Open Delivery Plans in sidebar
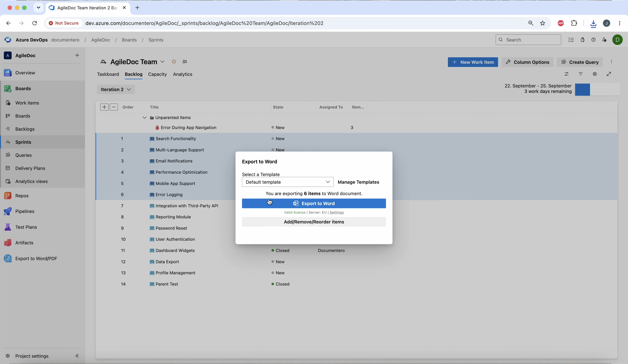 coord(30,168)
